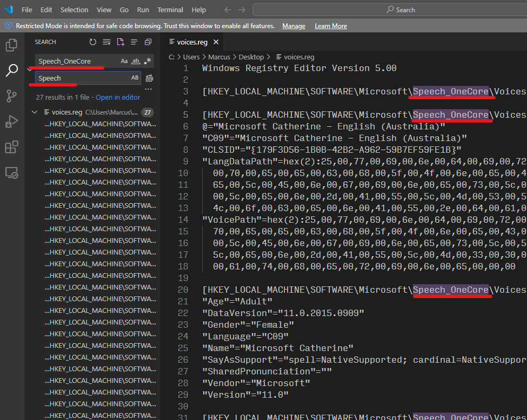The image size is (527, 420).
Task: Select the Search view magnifier icon
Action: [x=12, y=71]
